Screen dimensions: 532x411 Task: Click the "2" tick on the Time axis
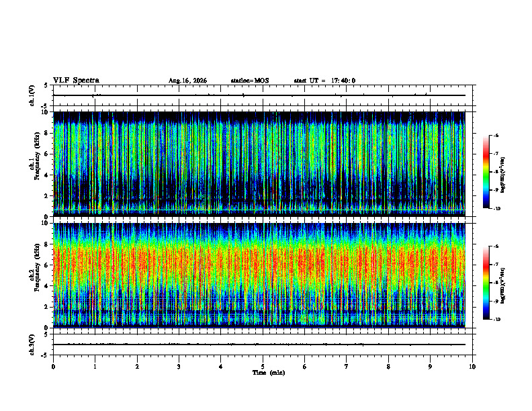point(137,367)
